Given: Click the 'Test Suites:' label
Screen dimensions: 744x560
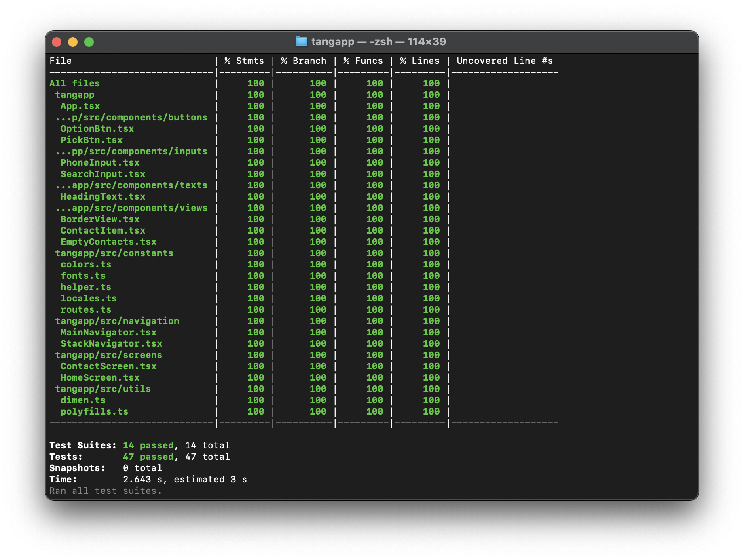Looking at the screenshot, I should point(83,446).
